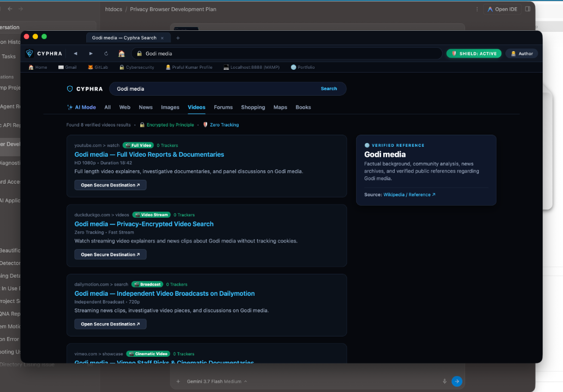The width and height of the screenshot is (563, 392).
Task: Open Secure Destination for the duckduckgo.com result
Action: click(x=110, y=255)
